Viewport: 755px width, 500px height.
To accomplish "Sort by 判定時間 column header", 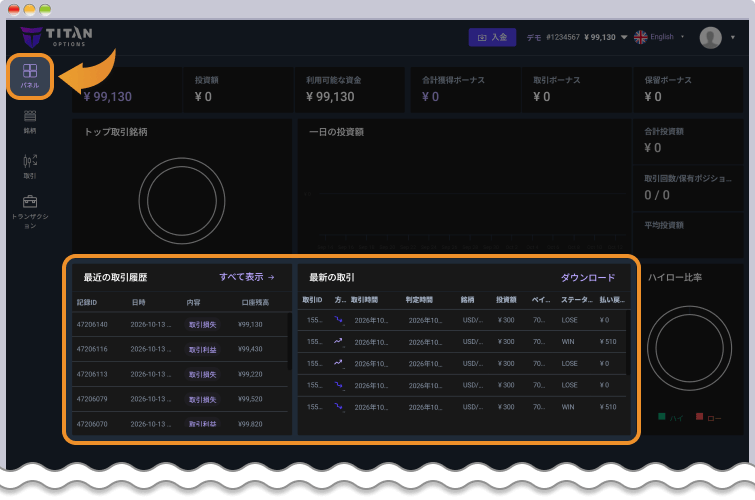I will point(419,300).
